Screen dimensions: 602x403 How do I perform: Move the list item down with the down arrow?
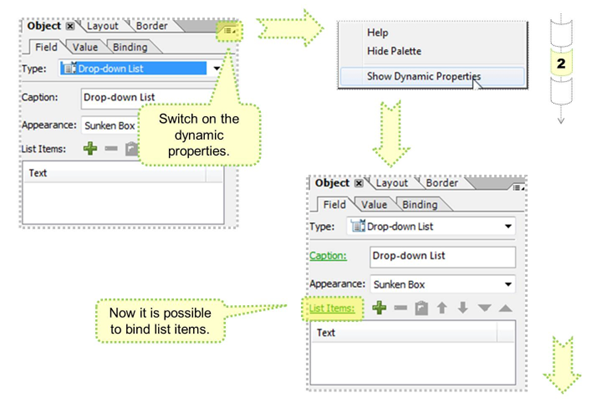[463, 309]
